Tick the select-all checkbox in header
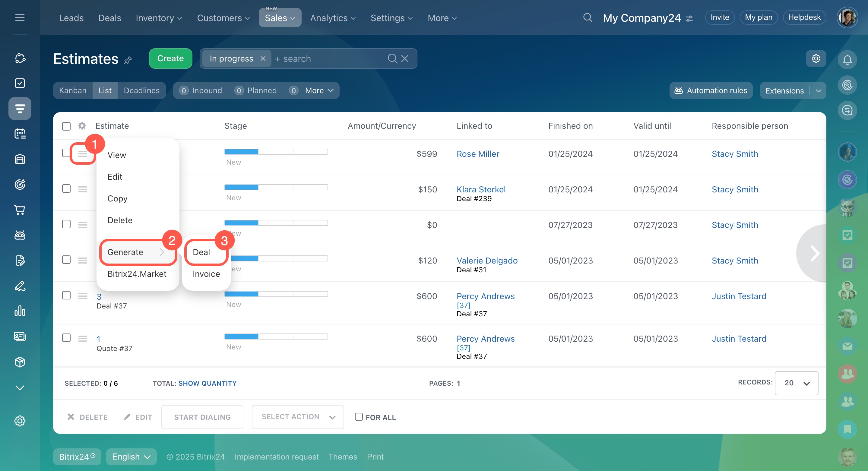This screenshot has height=471, width=868. point(66,126)
